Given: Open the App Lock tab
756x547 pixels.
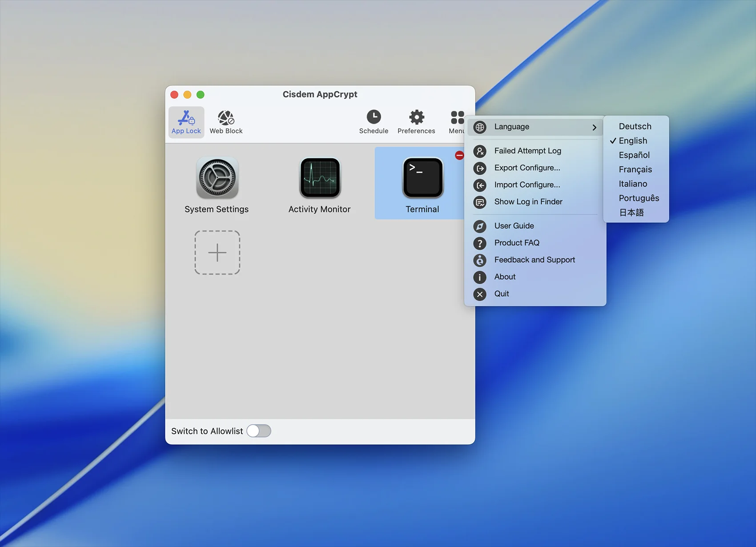Looking at the screenshot, I should tap(186, 122).
